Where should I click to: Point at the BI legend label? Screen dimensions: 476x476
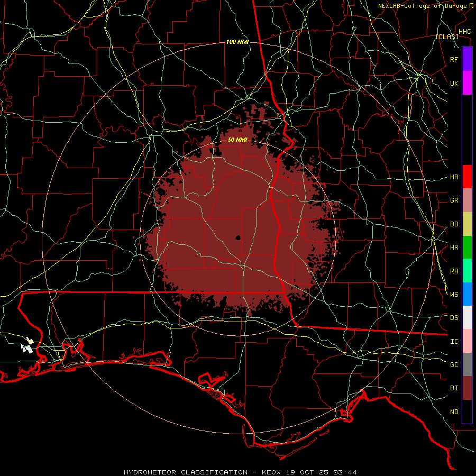pos(454,388)
